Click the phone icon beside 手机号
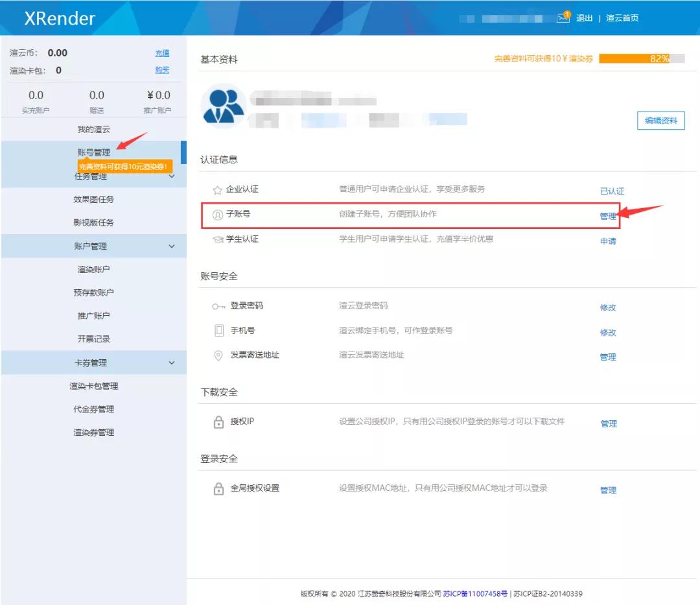Image resolution: width=700 pixels, height=605 pixels. [218, 331]
